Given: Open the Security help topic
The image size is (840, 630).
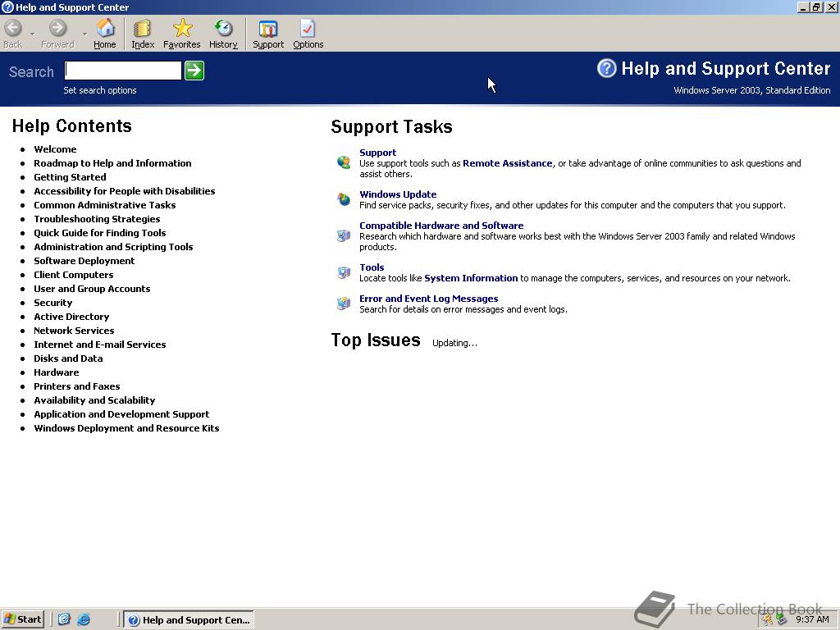Looking at the screenshot, I should click(53, 302).
